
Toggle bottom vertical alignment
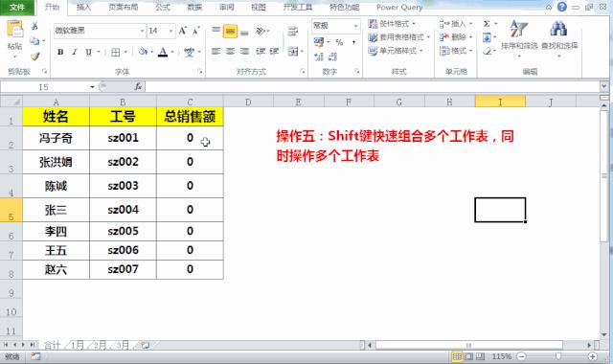click(x=244, y=32)
